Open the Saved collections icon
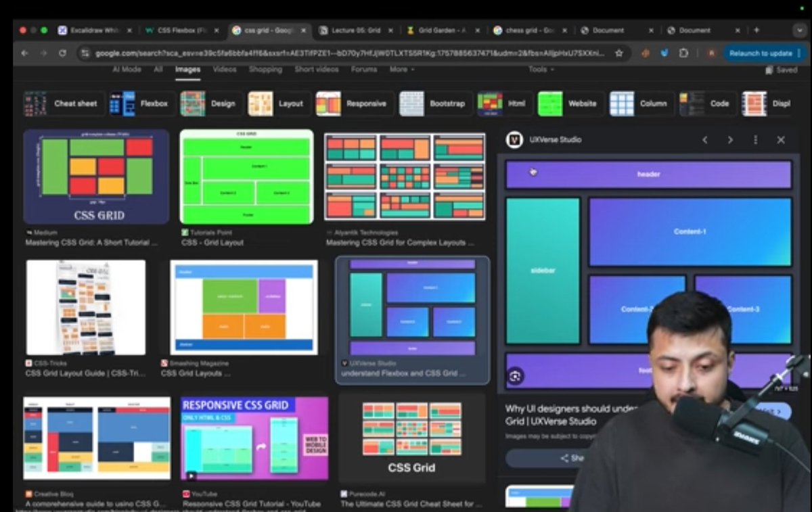Screen dimensions: 812x512 [x=781, y=70]
